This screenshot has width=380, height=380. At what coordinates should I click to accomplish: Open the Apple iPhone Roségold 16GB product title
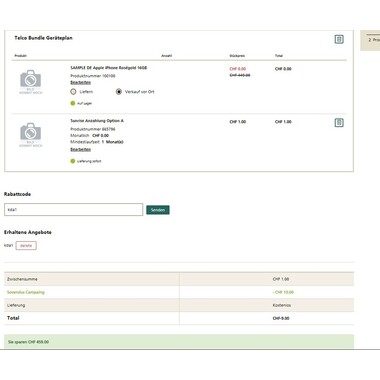pyautogui.click(x=108, y=68)
